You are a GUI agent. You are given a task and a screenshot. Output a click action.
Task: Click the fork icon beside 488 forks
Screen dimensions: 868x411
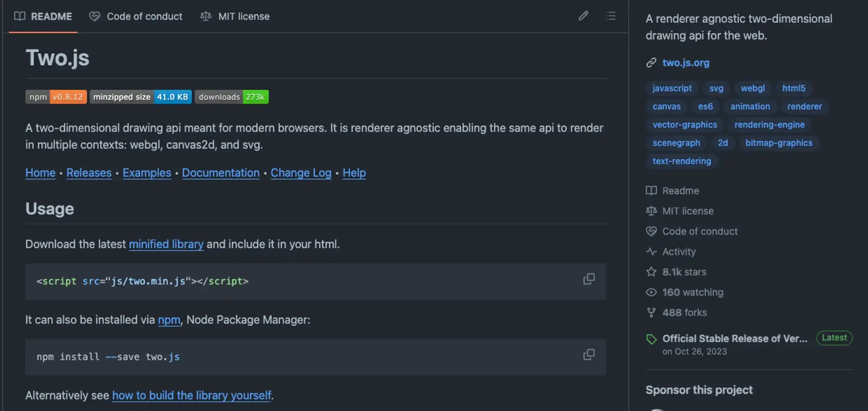pos(651,312)
